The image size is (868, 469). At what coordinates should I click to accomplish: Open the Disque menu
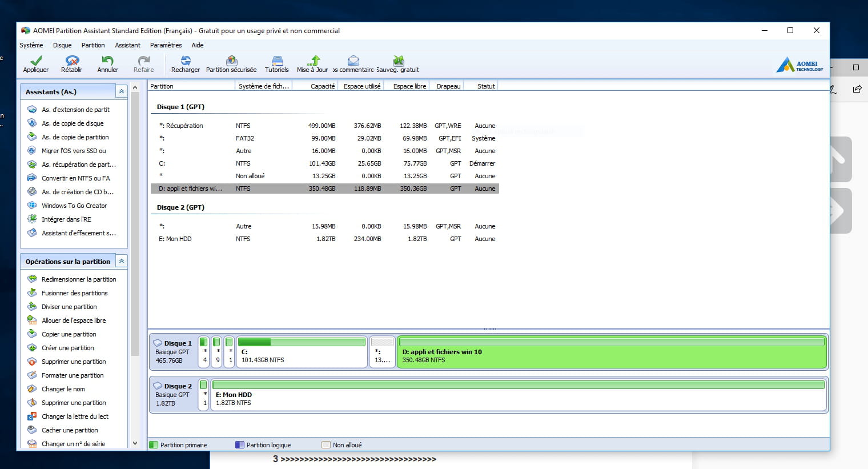tap(62, 45)
